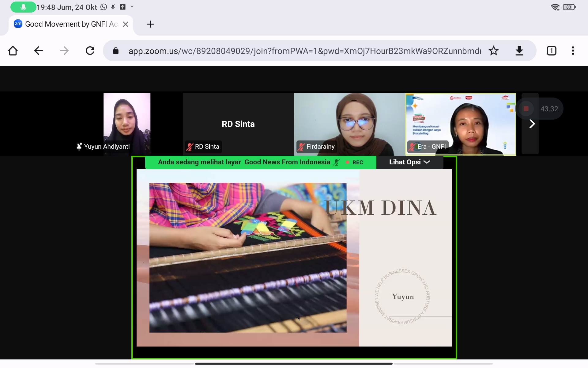This screenshot has height=368, width=588.
Task: Go to browser home page
Action: [x=13, y=51]
